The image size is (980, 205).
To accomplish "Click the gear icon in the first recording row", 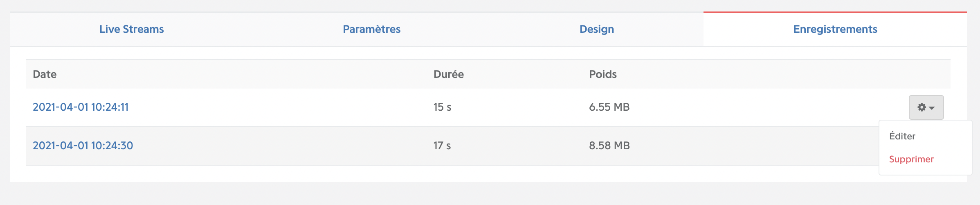I will tap(922, 107).
